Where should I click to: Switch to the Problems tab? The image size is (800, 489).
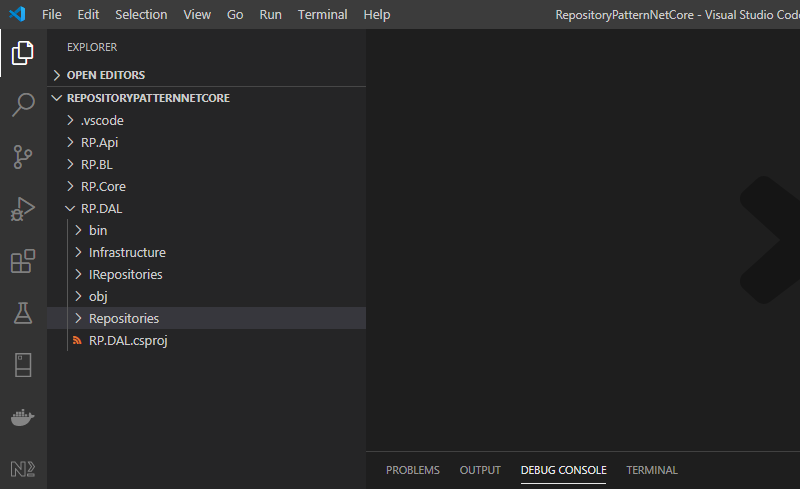coord(413,470)
